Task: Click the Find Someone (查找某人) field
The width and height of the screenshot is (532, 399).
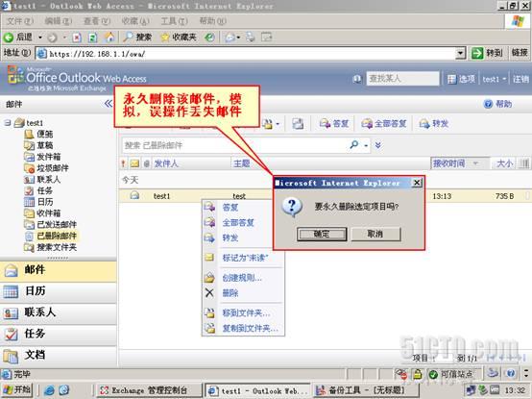Action: (402, 79)
